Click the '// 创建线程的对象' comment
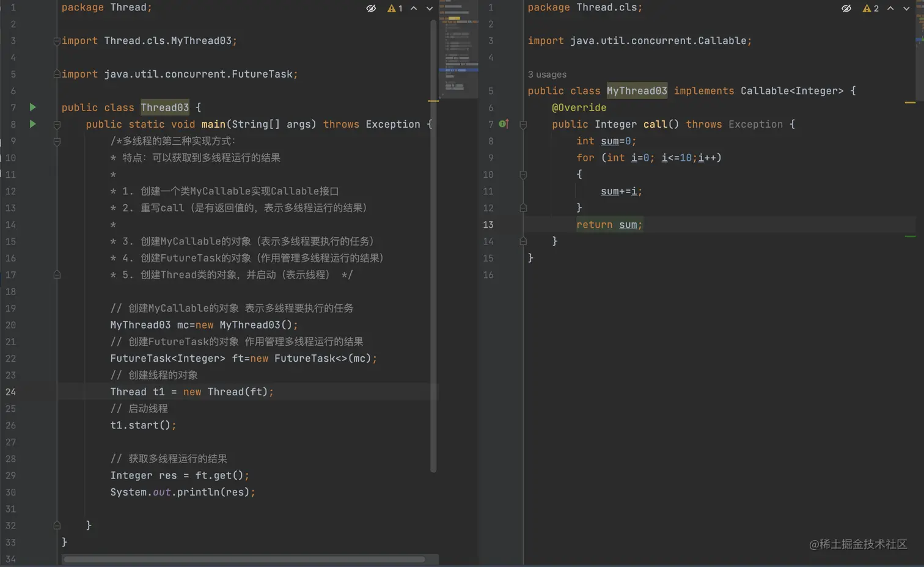This screenshot has width=924, height=567. [x=154, y=375]
